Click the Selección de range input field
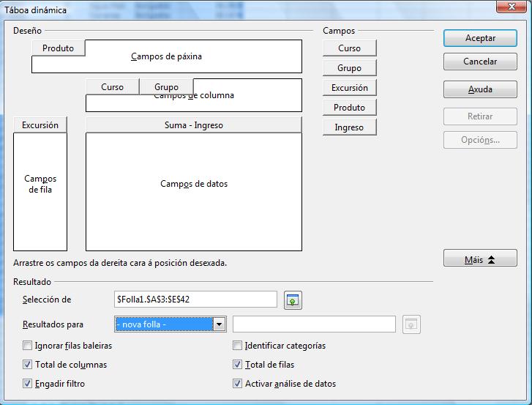 tap(195, 300)
